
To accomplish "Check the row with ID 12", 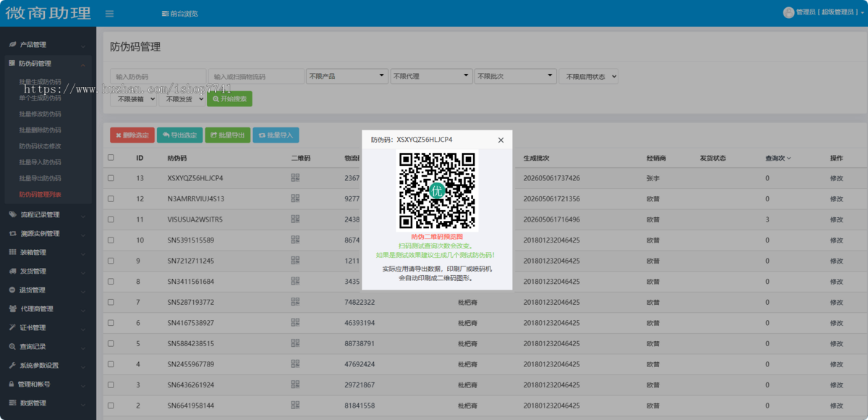I will [x=111, y=198].
